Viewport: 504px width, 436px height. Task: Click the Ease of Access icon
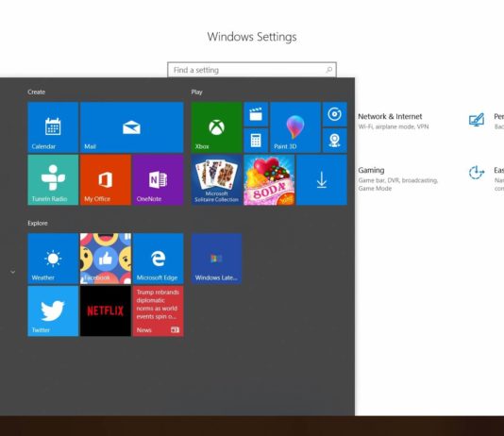click(x=476, y=173)
